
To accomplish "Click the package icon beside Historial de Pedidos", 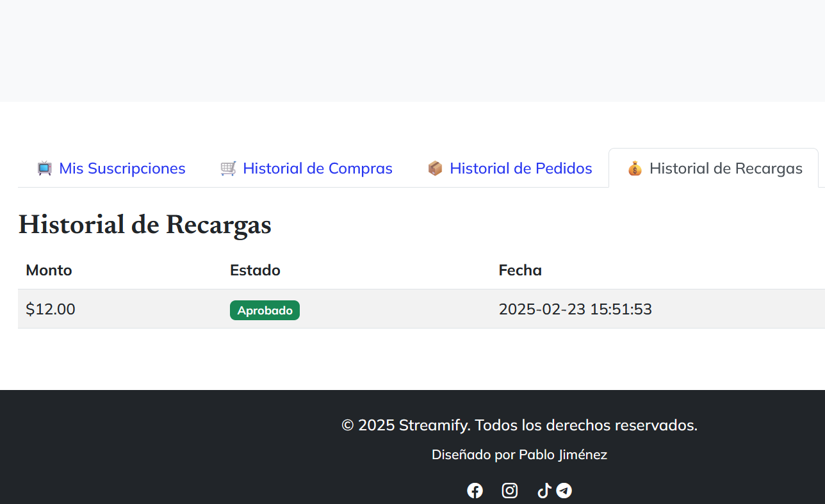I will pyautogui.click(x=435, y=168).
